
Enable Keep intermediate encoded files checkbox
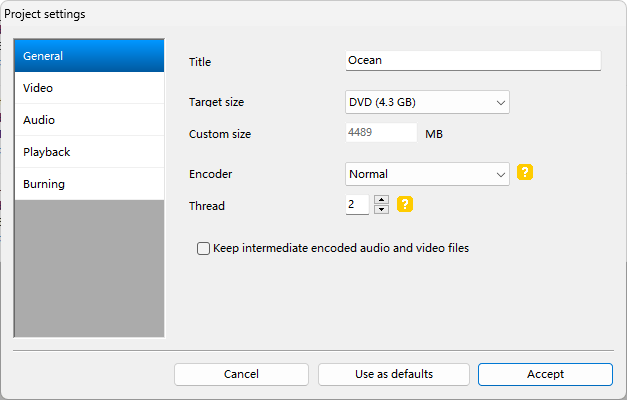tap(204, 248)
